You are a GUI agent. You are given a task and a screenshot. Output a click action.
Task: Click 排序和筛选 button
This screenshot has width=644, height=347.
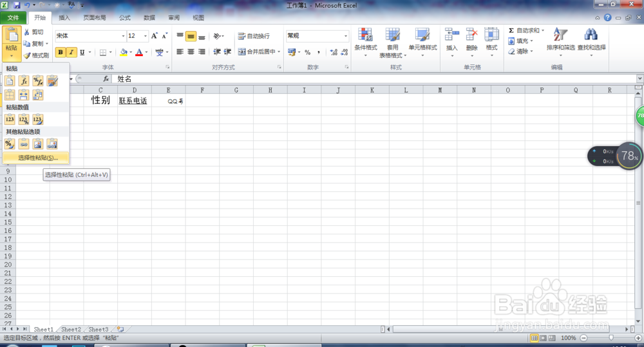pyautogui.click(x=561, y=42)
